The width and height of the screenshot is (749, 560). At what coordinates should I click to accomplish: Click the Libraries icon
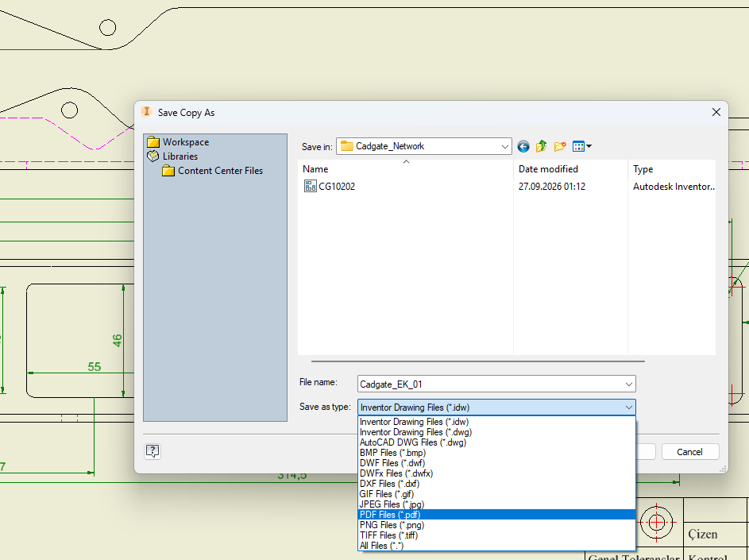[x=153, y=156]
